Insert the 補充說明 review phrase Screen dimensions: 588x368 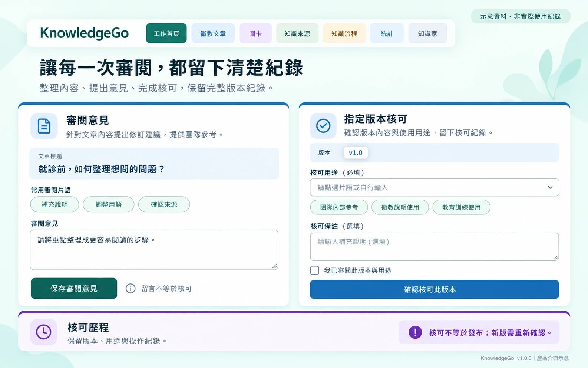click(x=54, y=204)
